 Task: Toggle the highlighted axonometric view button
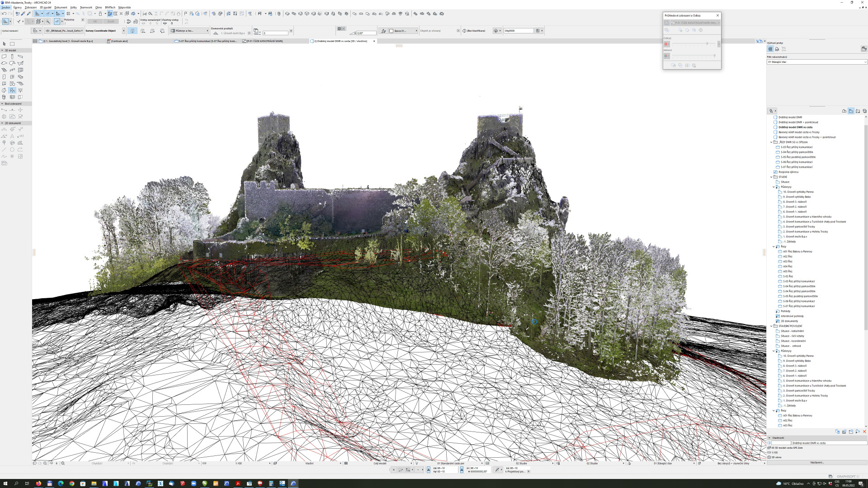(x=132, y=30)
